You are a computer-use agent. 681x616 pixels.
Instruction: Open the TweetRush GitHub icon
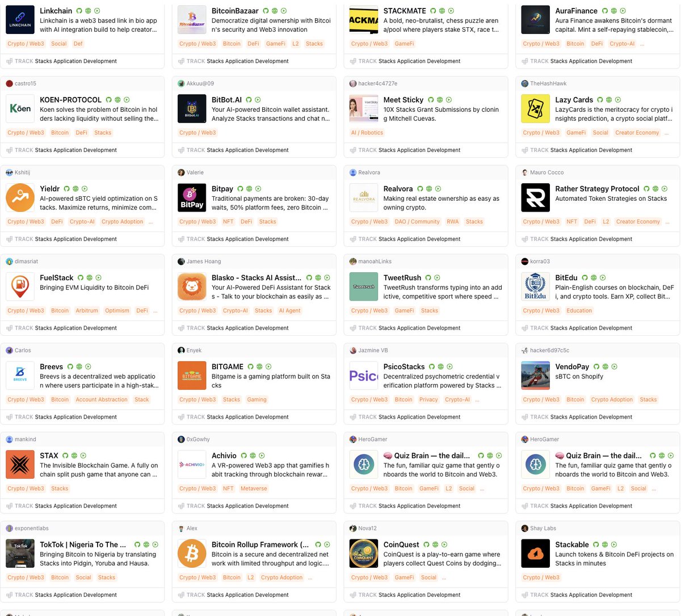(428, 278)
